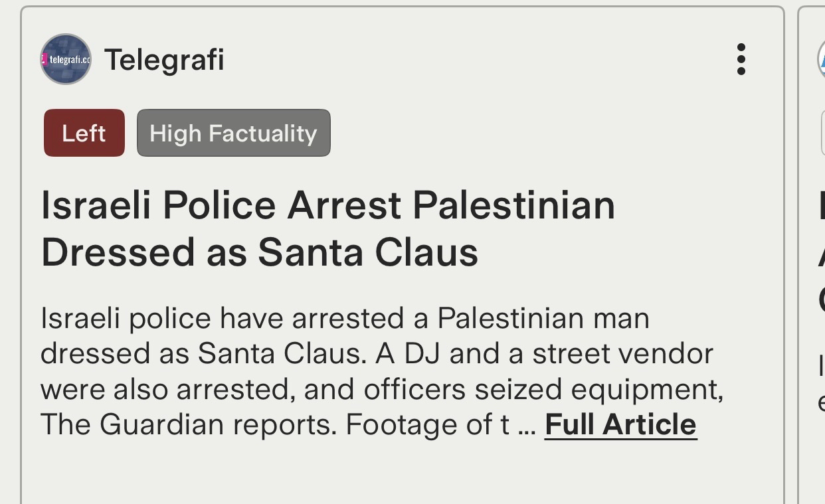The image size is (825, 504).
Task: Click the next card's cut-off summary text
Action: pos(821,385)
